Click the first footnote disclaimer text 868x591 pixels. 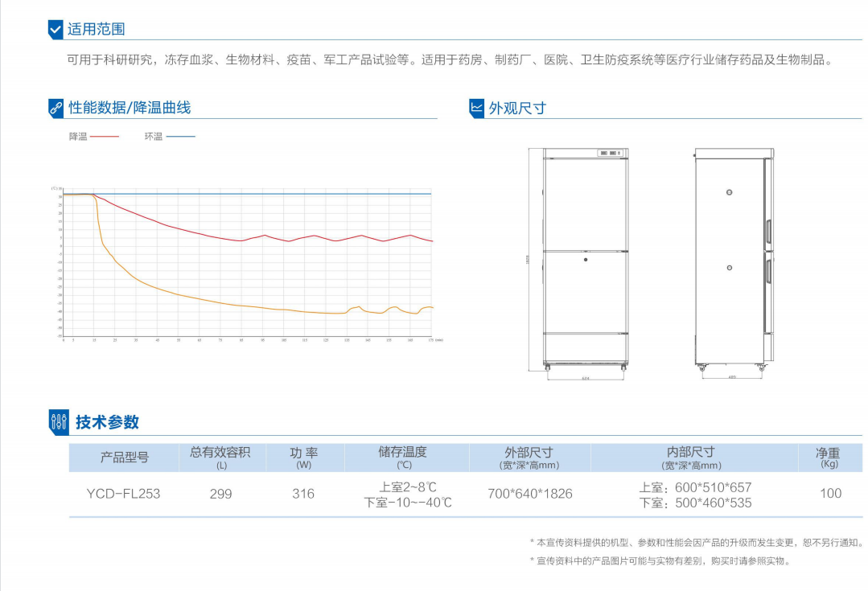tap(696, 543)
